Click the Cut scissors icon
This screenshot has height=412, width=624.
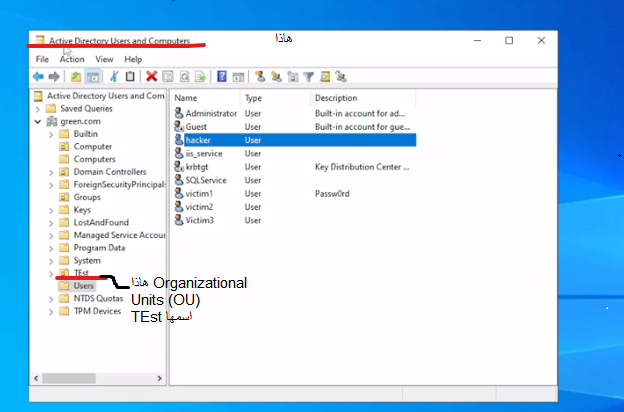pyautogui.click(x=114, y=76)
